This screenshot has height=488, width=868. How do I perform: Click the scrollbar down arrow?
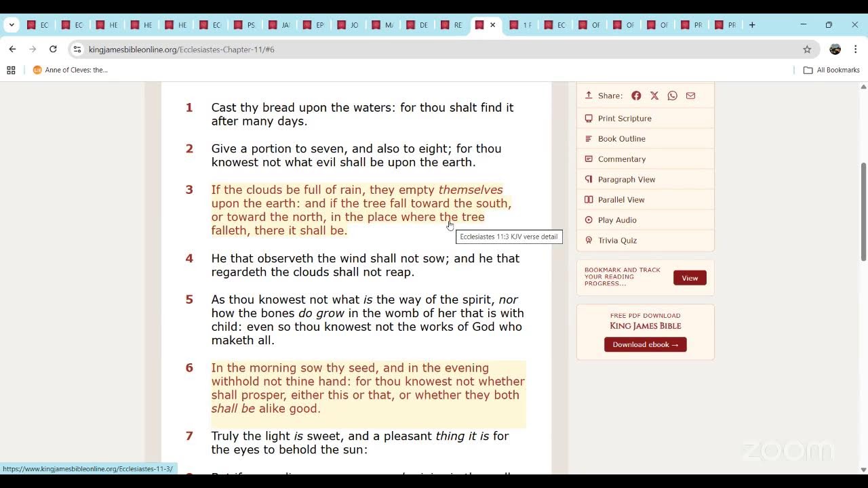(863, 470)
